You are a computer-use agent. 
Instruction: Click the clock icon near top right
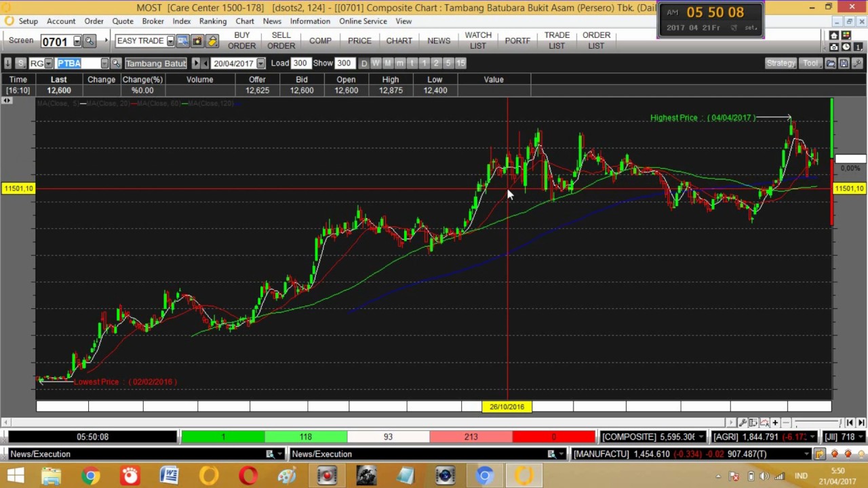click(846, 47)
